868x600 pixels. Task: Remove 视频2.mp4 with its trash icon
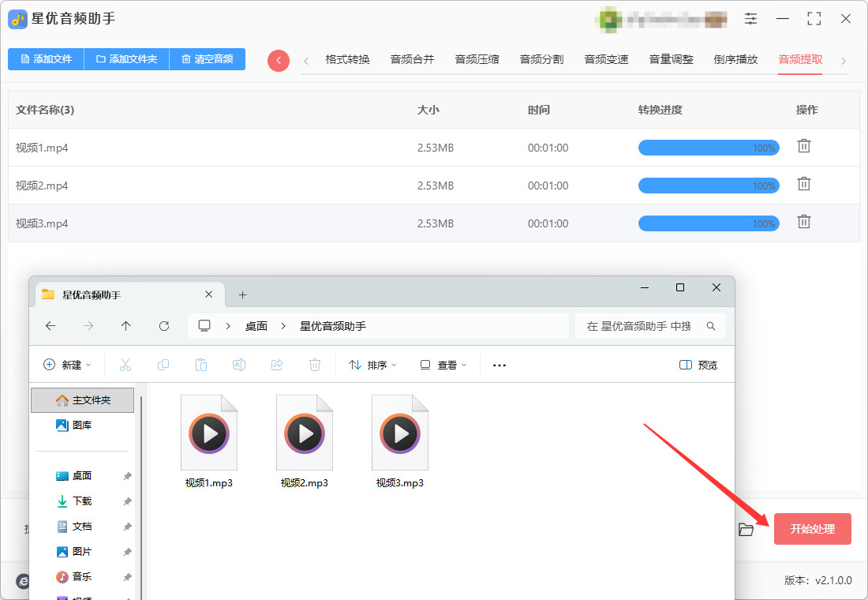coord(804,184)
